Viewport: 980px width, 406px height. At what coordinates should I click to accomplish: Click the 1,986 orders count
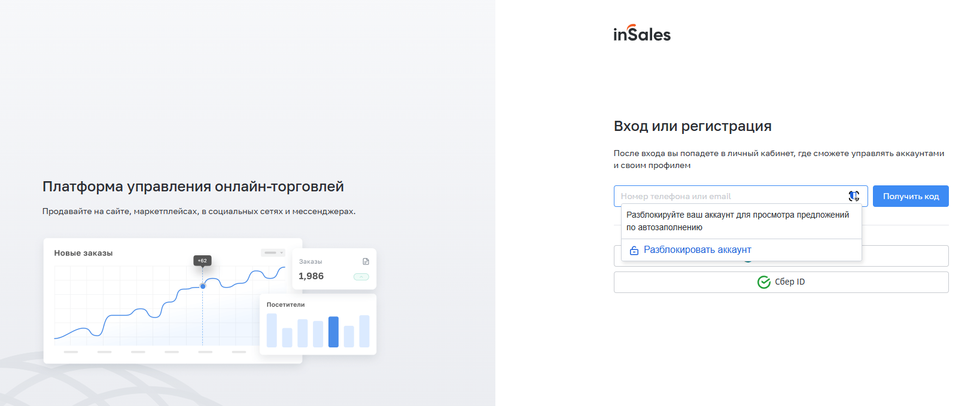click(x=311, y=276)
